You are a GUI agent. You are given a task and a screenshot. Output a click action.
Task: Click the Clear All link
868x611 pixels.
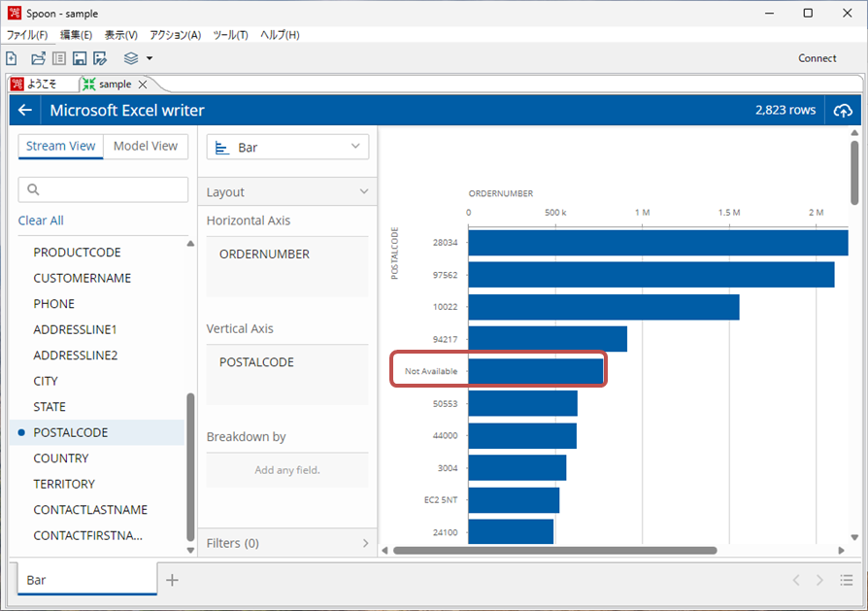[41, 221]
